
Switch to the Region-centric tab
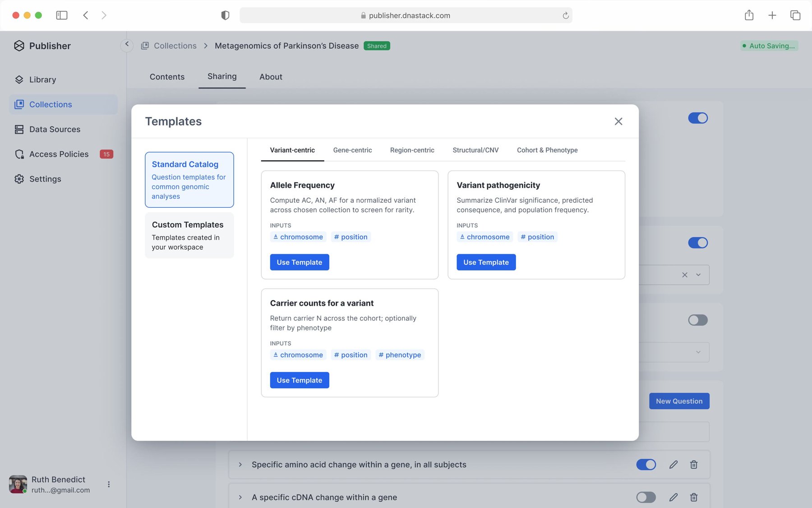tap(412, 150)
